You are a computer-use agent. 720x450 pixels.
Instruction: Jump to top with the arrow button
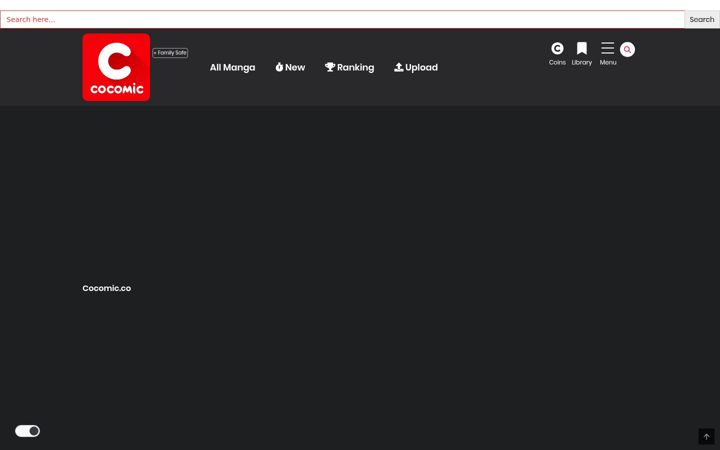tap(706, 436)
